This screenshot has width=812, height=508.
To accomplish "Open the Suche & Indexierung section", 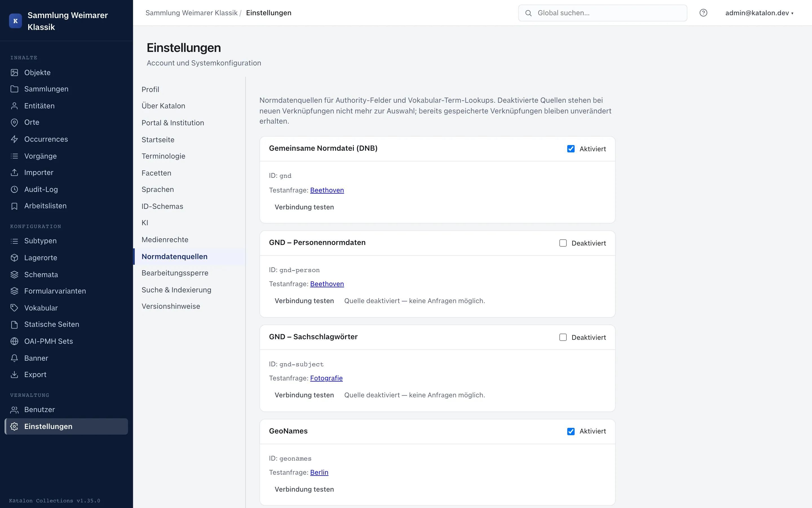I will click(189, 290).
